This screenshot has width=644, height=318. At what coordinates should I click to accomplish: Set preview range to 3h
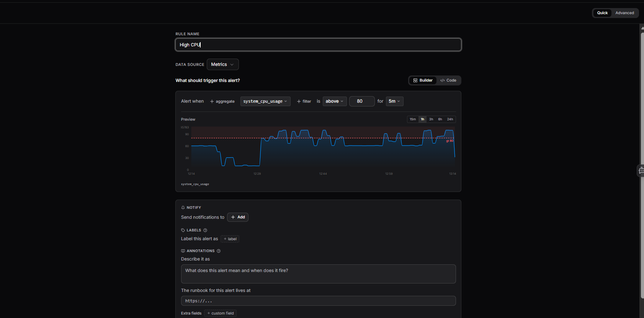tap(431, 119)
